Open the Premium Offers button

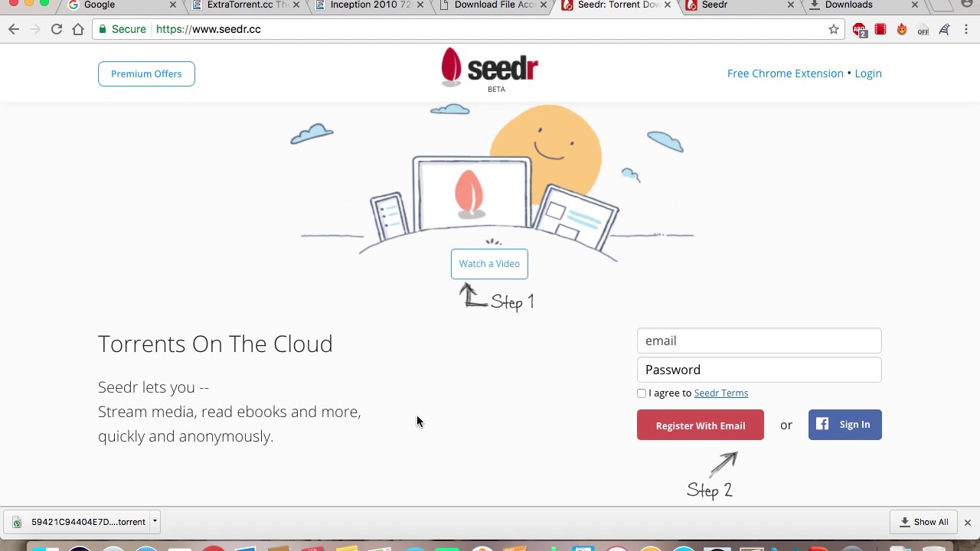click(146, 74)
